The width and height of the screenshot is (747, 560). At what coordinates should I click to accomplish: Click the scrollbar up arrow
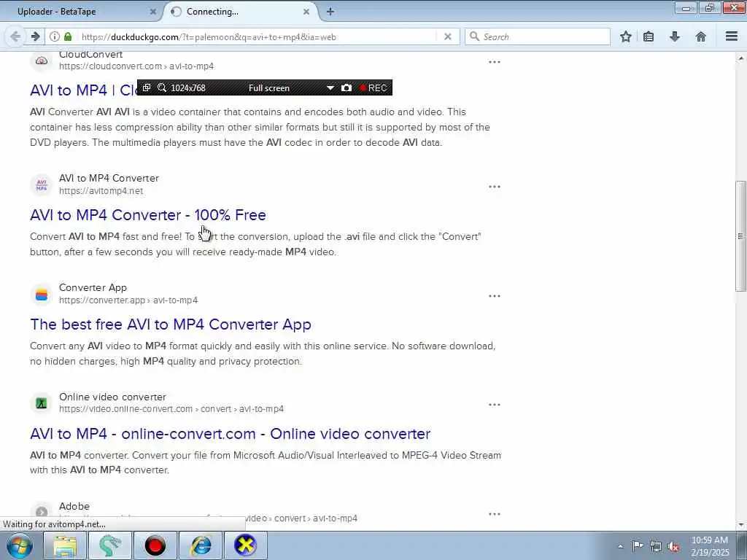coord(740,59)
